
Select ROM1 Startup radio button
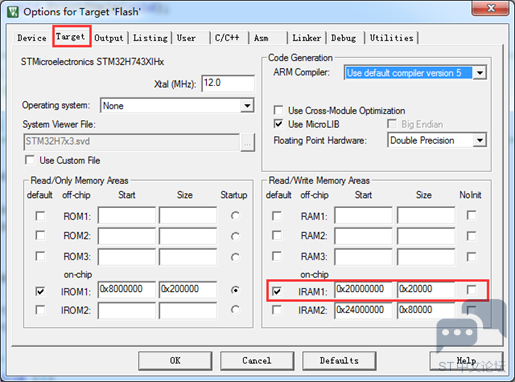pyautogui.click(x=235, y=216)
